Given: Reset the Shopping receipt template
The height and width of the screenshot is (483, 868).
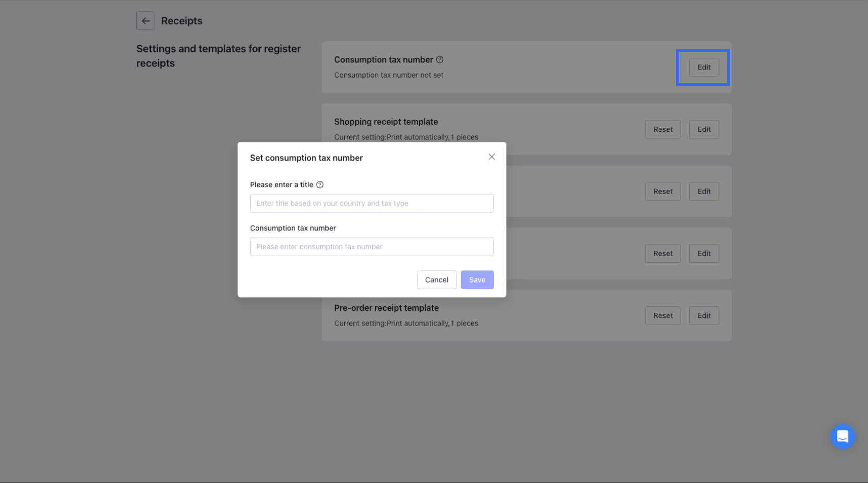Looking at the screenshot, I should click(x=663, y=129).
